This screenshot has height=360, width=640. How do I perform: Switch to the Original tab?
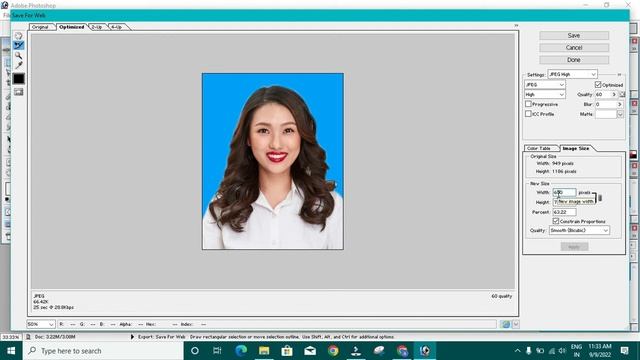click(40, 27)
